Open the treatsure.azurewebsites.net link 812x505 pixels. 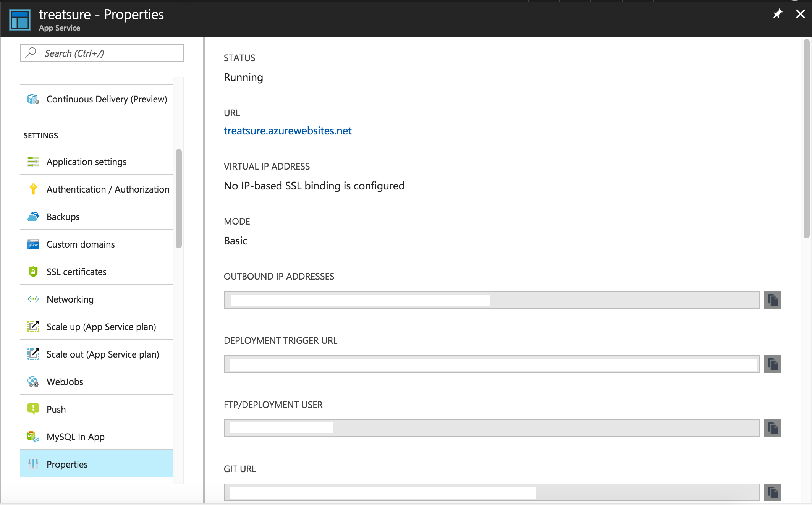point(288,131)
